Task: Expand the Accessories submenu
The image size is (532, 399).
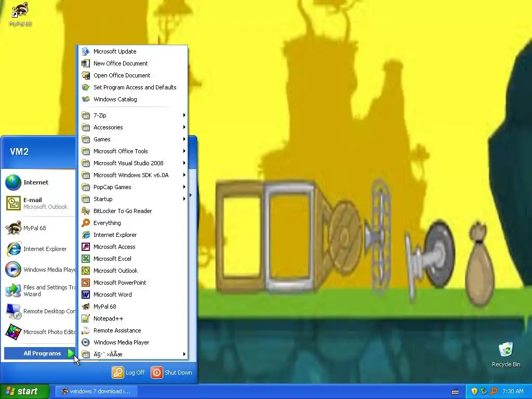Action: pyautogui.click(x=133, y=127)
